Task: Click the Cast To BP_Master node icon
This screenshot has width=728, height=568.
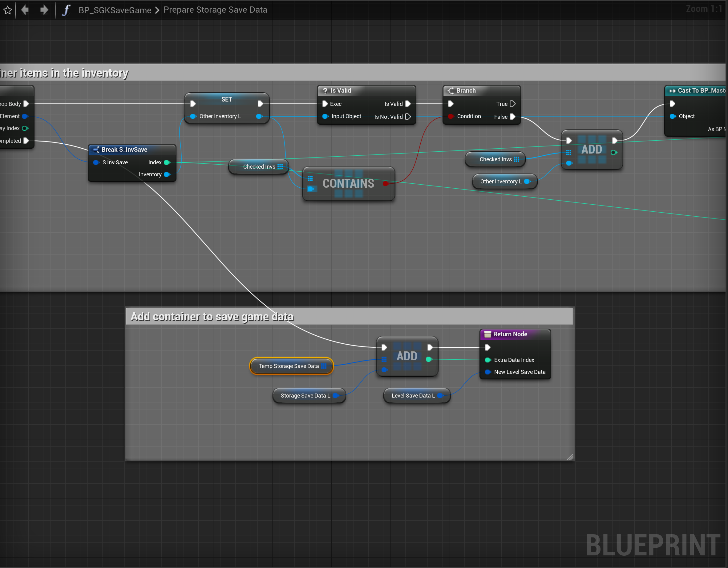Action: [x=672, y=90]
